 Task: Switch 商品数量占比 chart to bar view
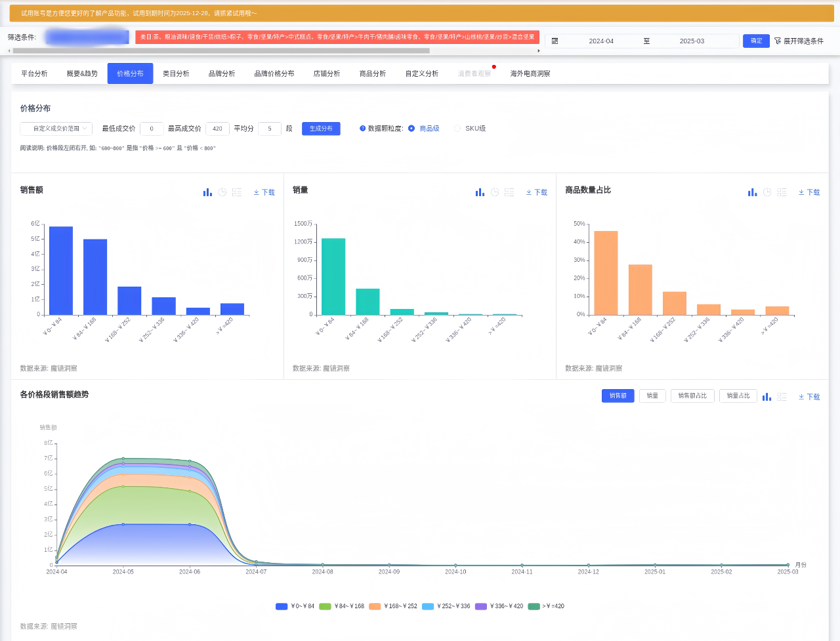[752, 192]
